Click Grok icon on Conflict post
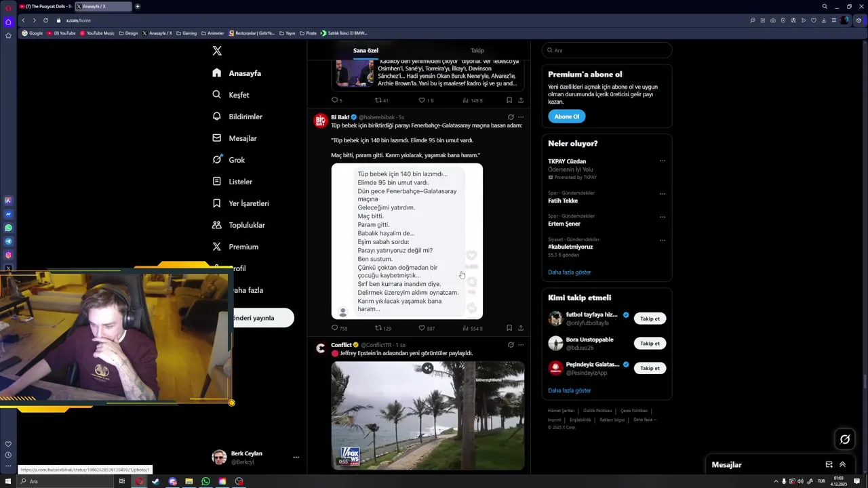The image size is (868, 488). tap(511, 345)
